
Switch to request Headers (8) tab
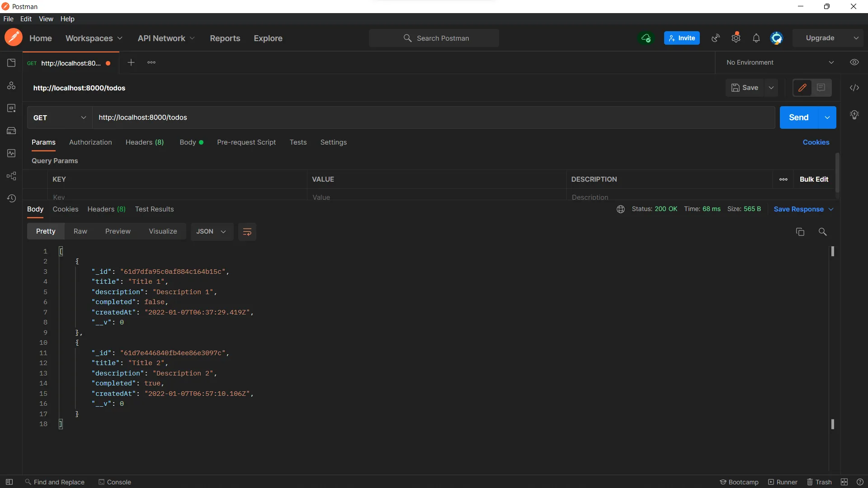tap(145, 142)
